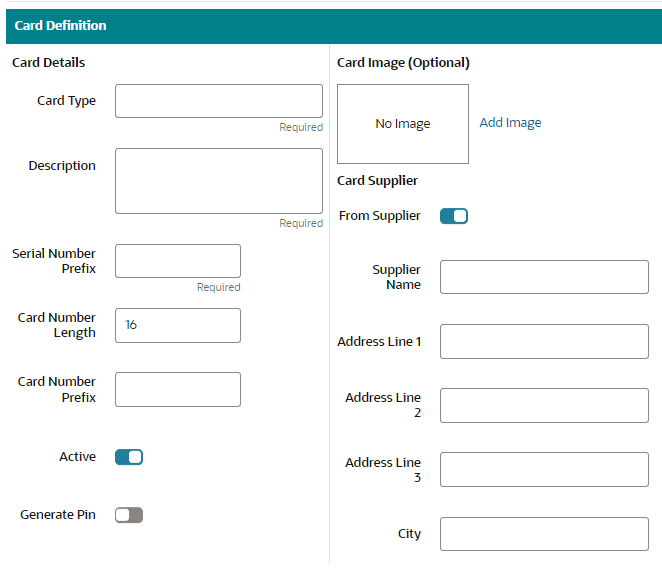Click the Supplier Name label
Viewport: 662px width, 573px height.
click(x=396, y=277)
